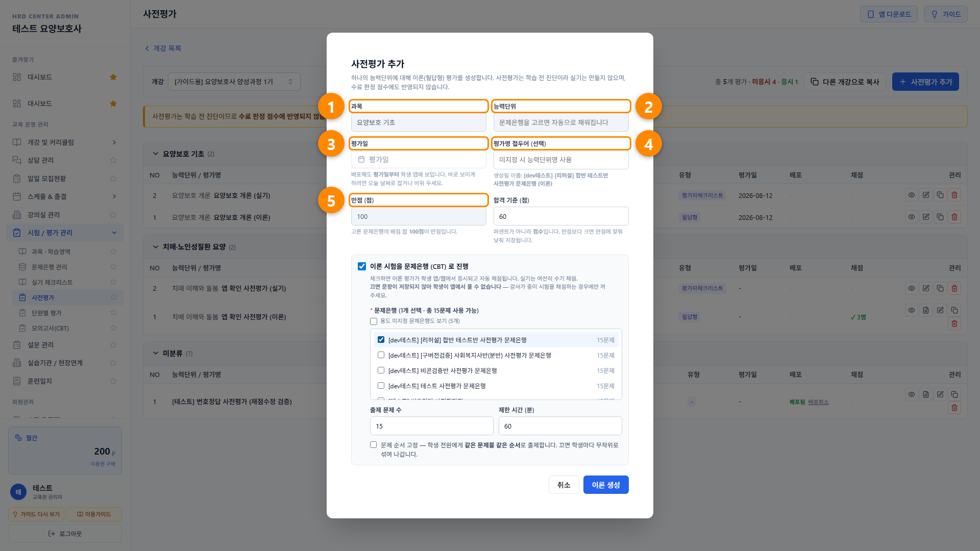Collapse 미분류 section chevron
This screenshot has height=551, width=980.
[x=156, y=353]
